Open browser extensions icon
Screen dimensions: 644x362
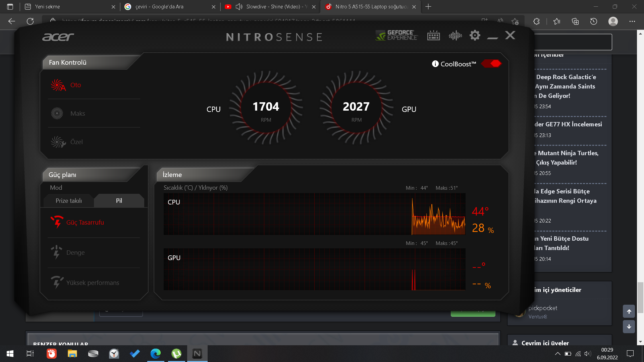(x=536, y=21)
